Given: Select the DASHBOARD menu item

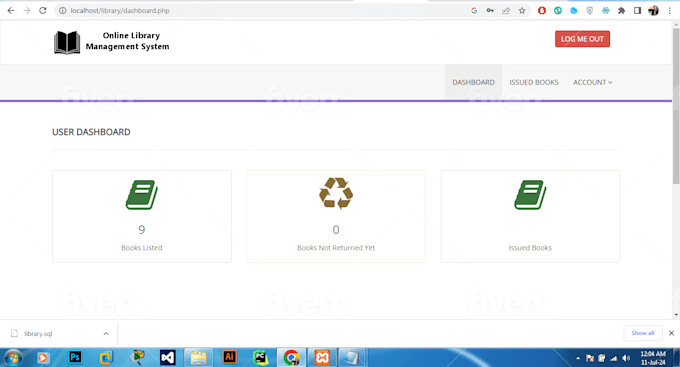Looking at the screenshot, I should (474, 82).
